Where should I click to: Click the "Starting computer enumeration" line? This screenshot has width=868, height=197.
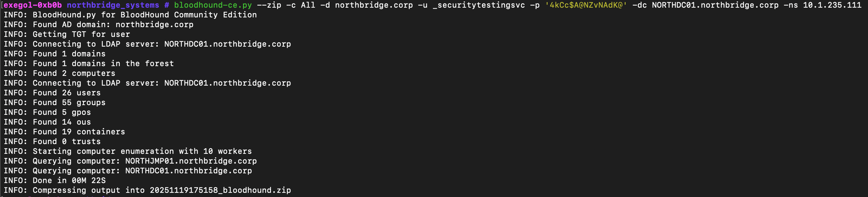[128, 151]
